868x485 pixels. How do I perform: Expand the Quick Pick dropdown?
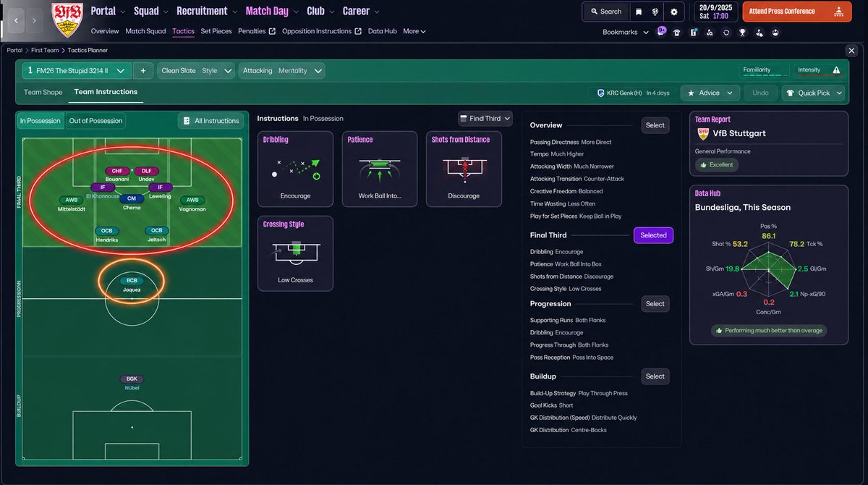(x=813, y=93)
